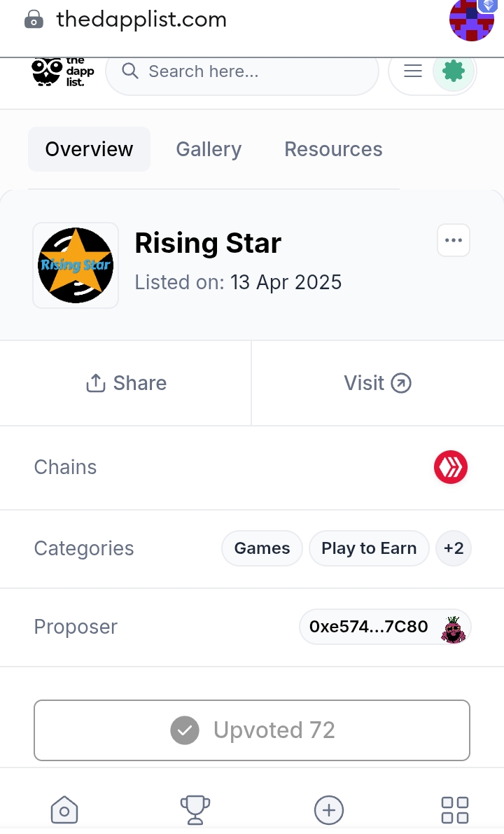Click the green gear profile avatar

[453, 71]
